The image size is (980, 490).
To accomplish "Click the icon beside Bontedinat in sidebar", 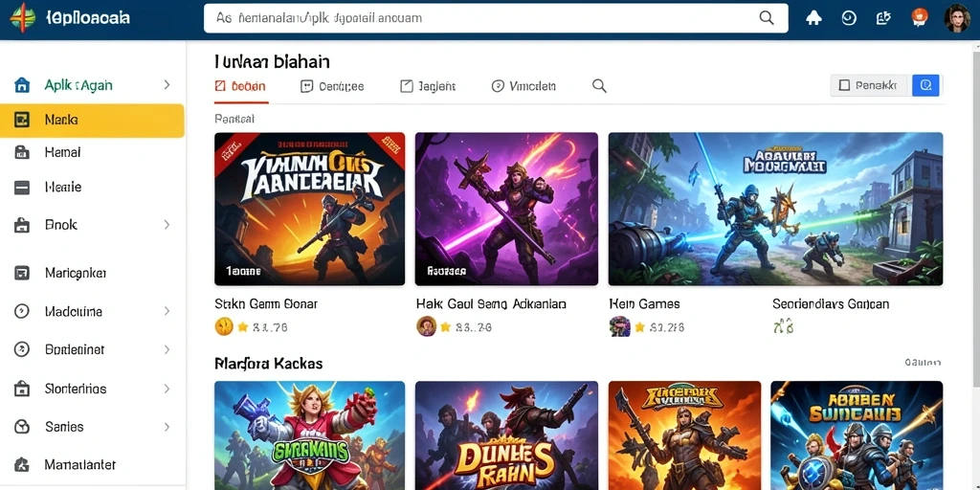I will (x=22, y=349).
